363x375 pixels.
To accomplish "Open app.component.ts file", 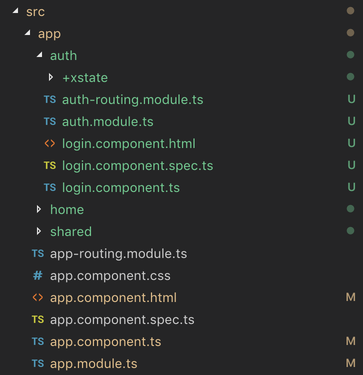I will [105, 341].
